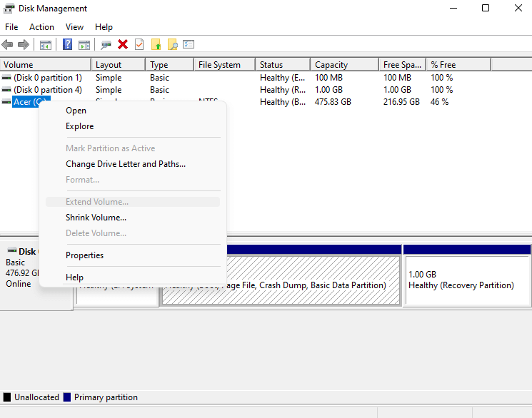Click the 100 MB capacity cell

(328, 78)
